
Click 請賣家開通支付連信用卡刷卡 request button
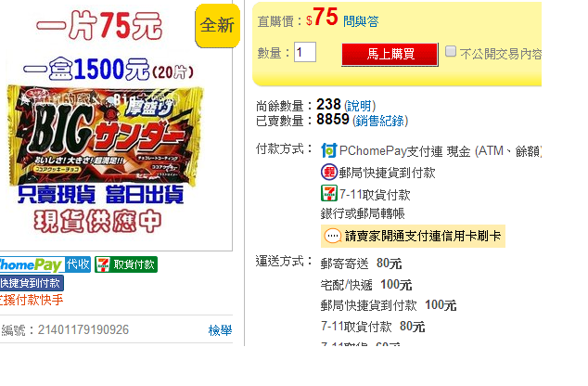pyautogui.click(x=413, y=237)
